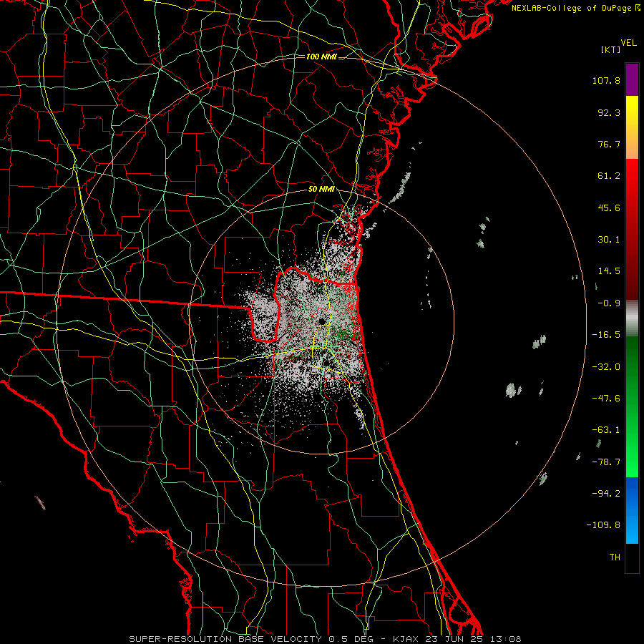This screenshot has width=644, height=644.
Task: Select the 107.8 legend value
Action: tap(606, 80)
